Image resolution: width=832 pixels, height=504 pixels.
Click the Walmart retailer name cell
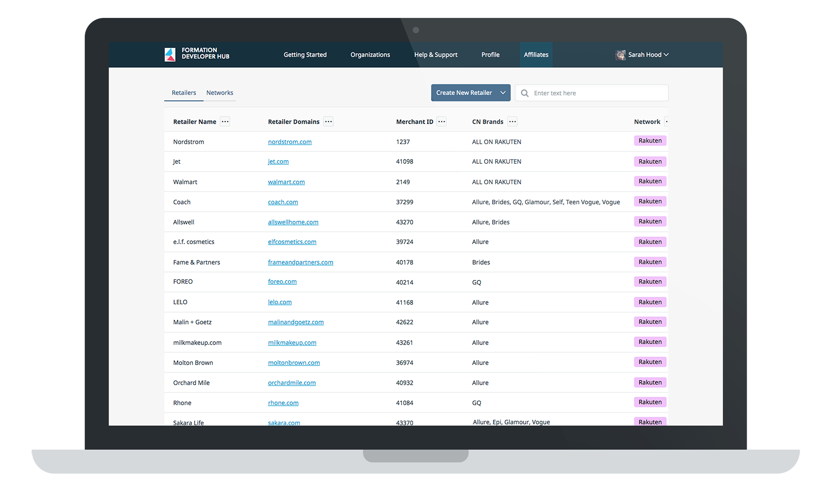(185, 182)
